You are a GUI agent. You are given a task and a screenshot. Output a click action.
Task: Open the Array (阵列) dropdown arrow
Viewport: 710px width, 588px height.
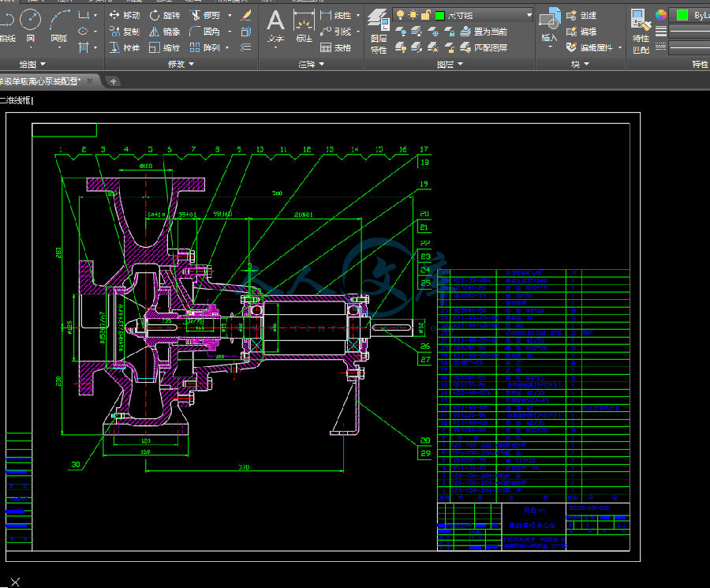pyautogui.click(x=227, y=47)
